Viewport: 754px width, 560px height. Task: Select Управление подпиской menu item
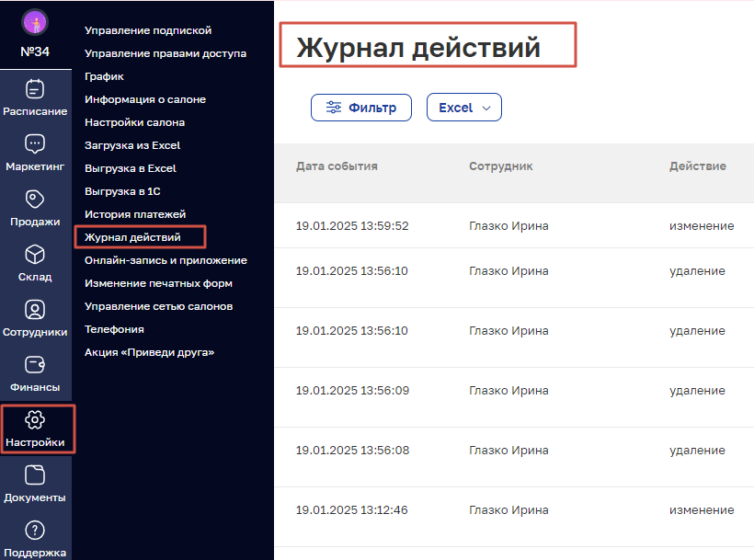pyautogui.click(x=148, y=30)
